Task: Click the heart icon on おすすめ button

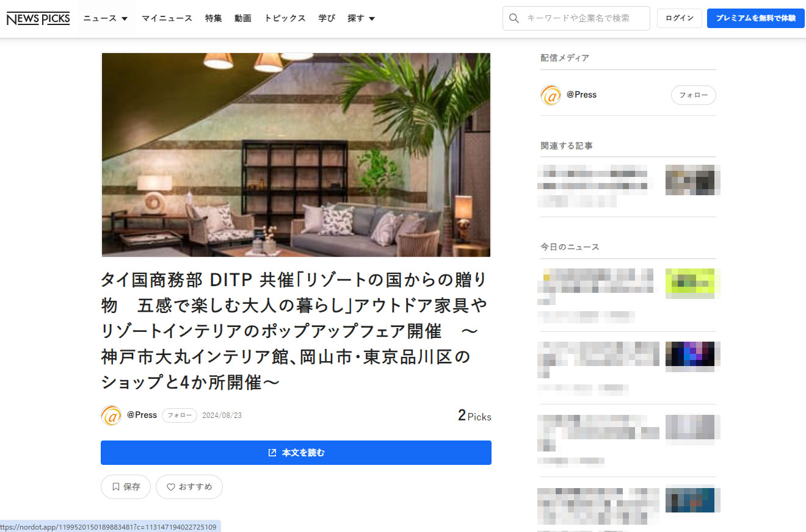Action: pos(171,487)
